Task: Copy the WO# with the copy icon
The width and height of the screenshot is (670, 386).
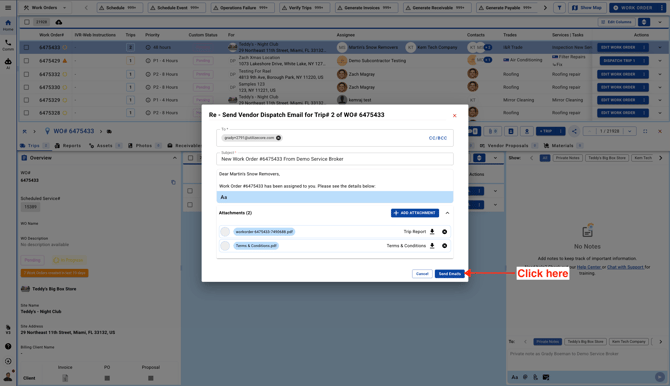Action: 173,183
